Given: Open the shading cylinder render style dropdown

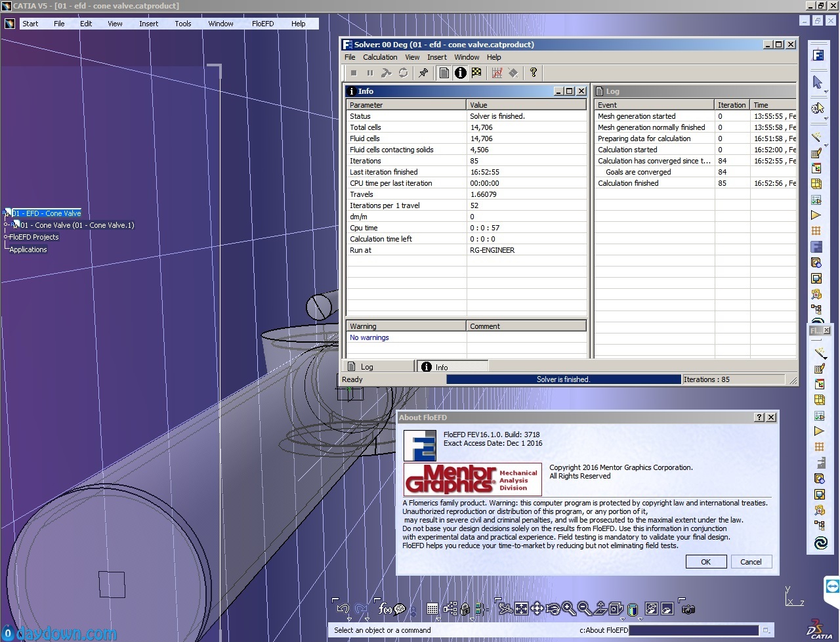Looking at the screenshot, I should tap(640, 618).
